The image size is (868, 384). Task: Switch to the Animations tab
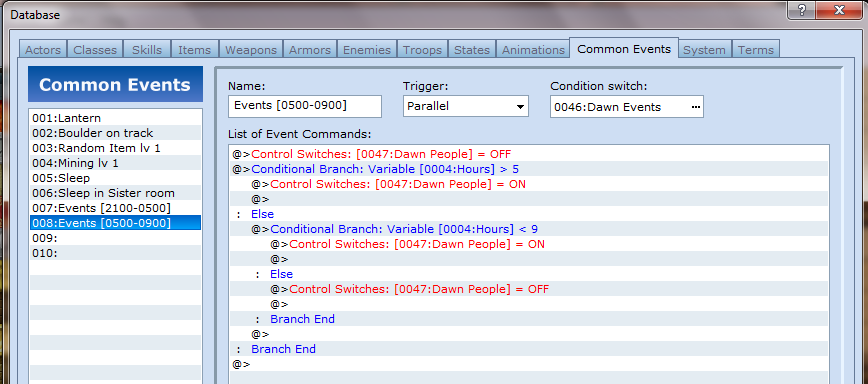(x=533, y=50)
